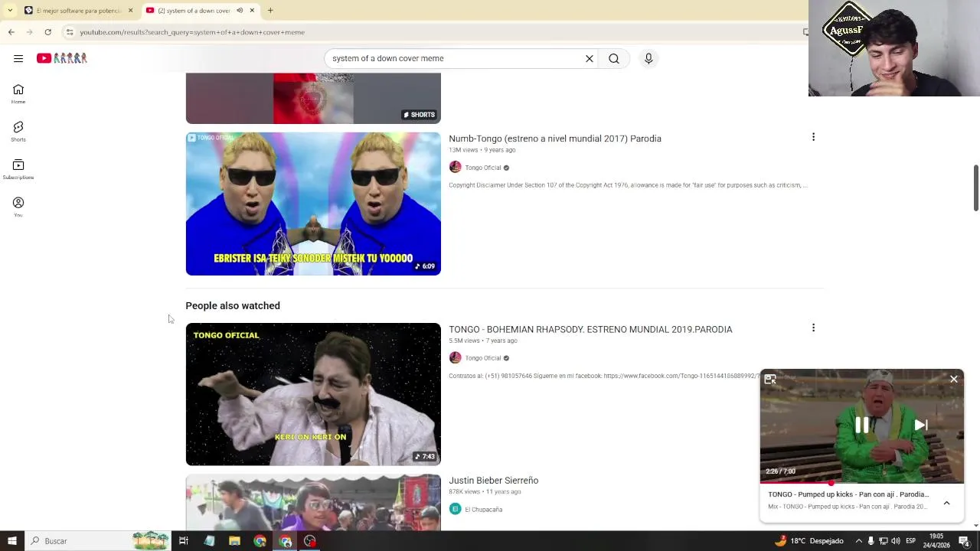
Task: Open Subscriptions in the sidebar
Action: [x=18, y=169]
